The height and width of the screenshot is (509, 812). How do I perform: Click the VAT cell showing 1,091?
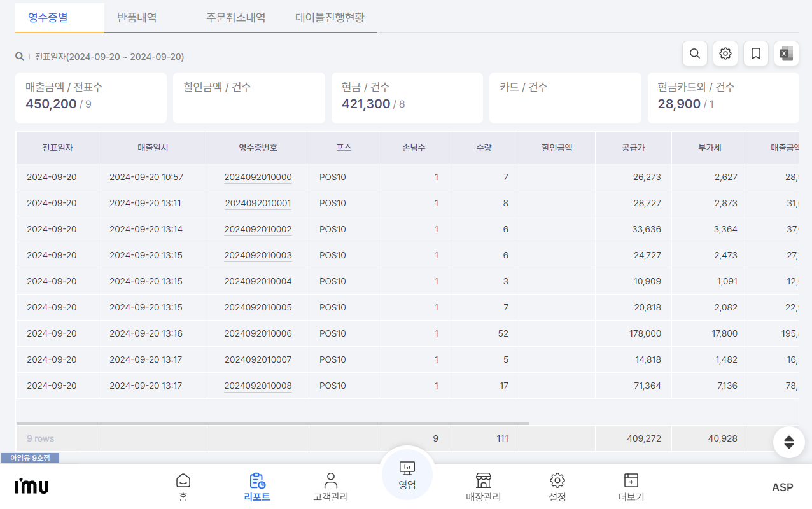[x=710, y=281]
